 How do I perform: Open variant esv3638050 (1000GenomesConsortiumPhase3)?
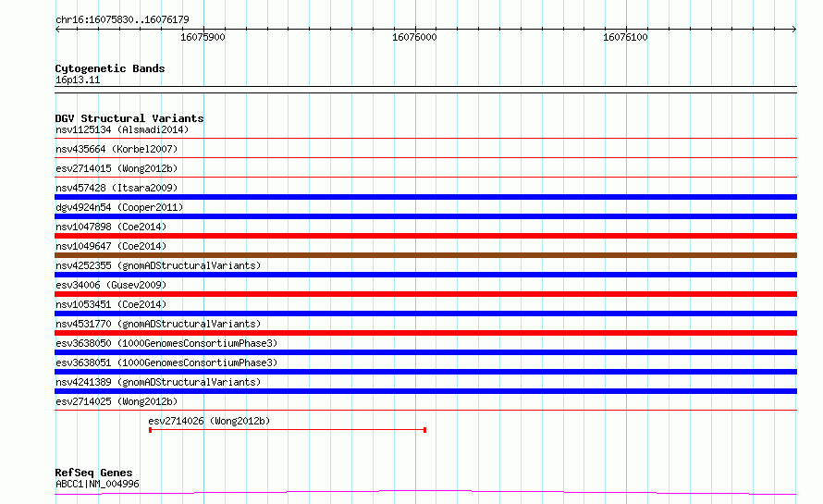coord(166,343)
